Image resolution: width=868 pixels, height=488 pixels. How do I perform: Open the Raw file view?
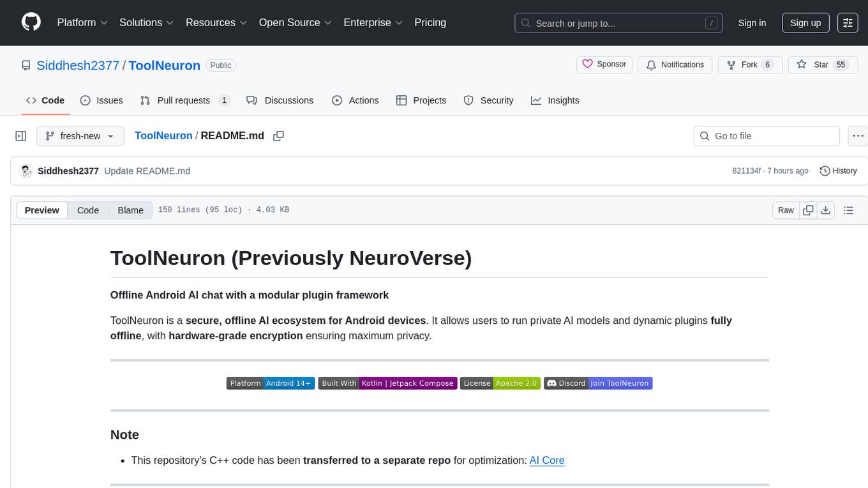(786, 210)
